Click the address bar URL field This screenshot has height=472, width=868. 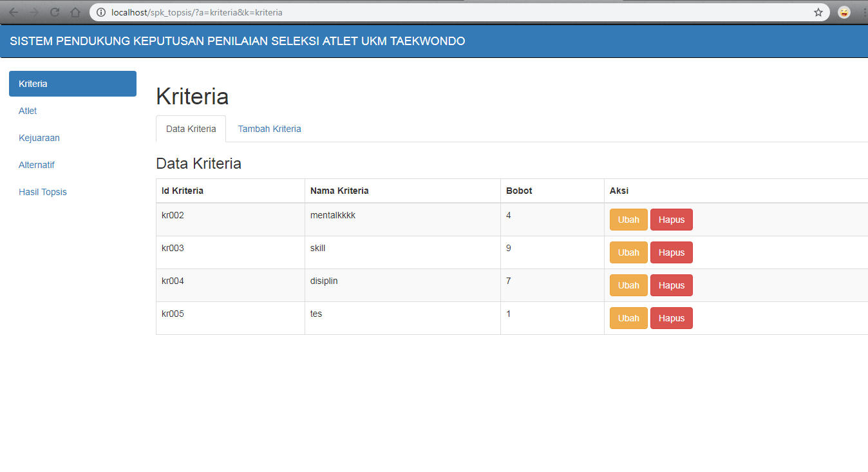point(451,12)
